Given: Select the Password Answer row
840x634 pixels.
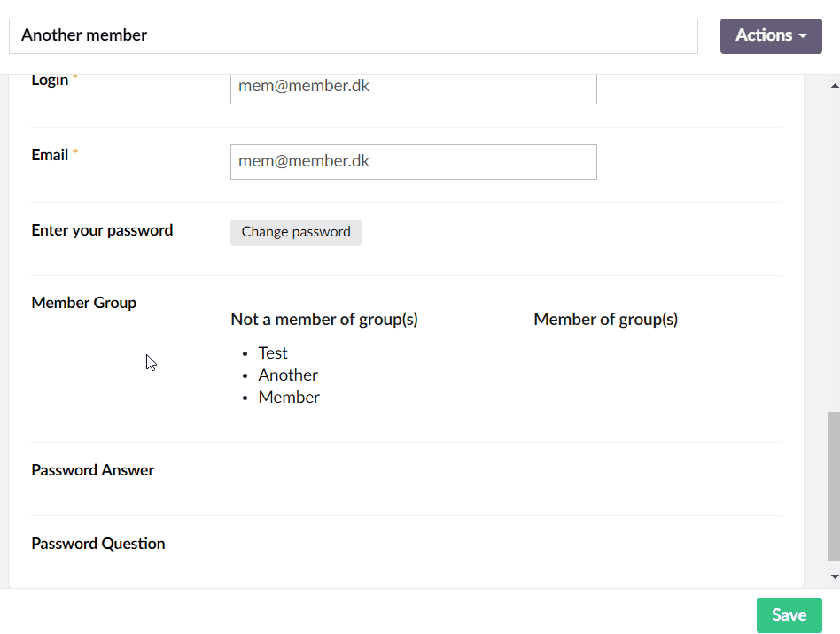Looking at the screenshot, I should coord(92,470).
